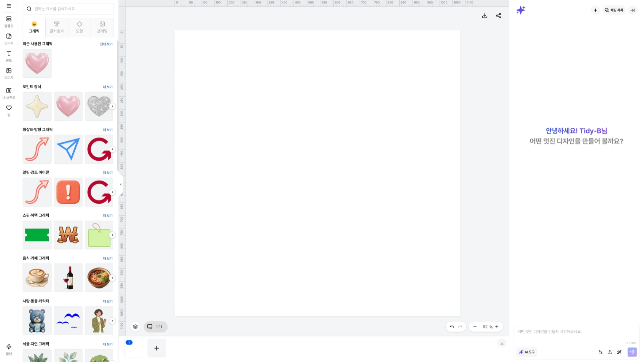Select the cream four-point star graphic
644x362 pixels.
37,106
